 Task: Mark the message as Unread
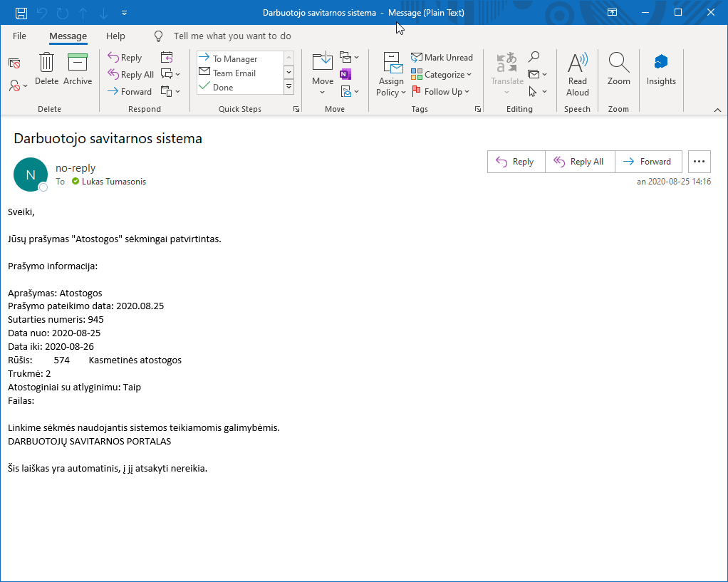click(442, 58)
